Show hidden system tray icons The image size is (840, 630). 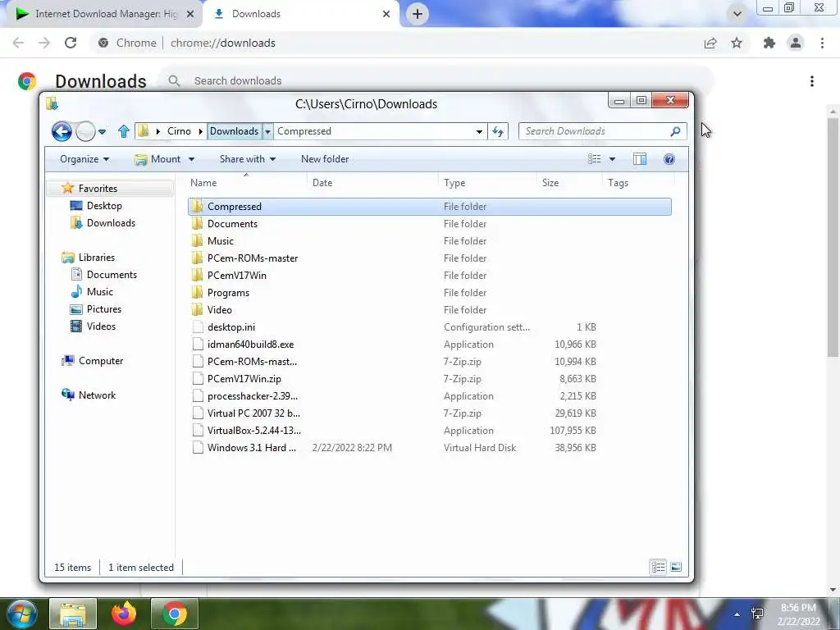pyautogui.click(x=737, y=614)
